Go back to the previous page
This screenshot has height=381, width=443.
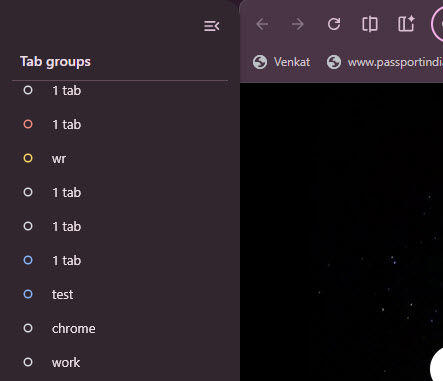tap(262, 24)
